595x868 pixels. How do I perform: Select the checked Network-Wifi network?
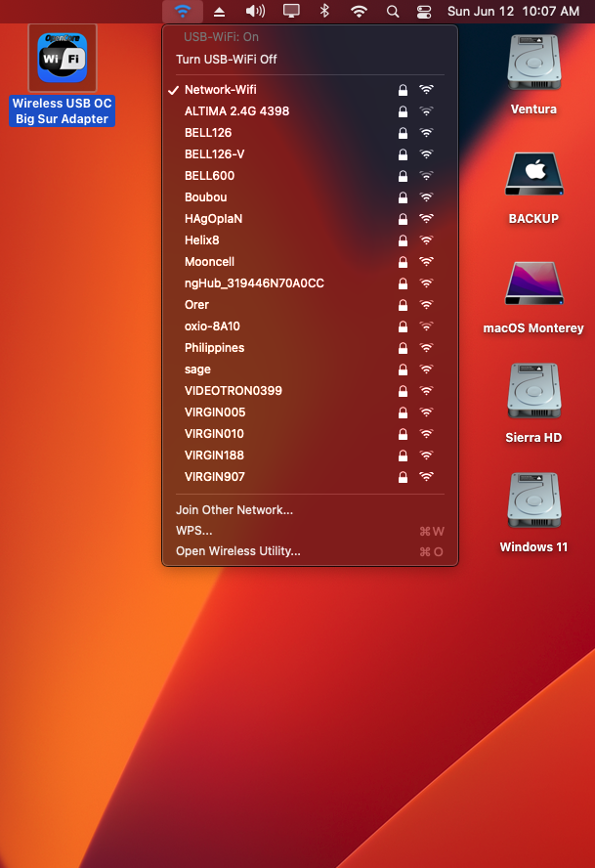(x=310, y=90)
